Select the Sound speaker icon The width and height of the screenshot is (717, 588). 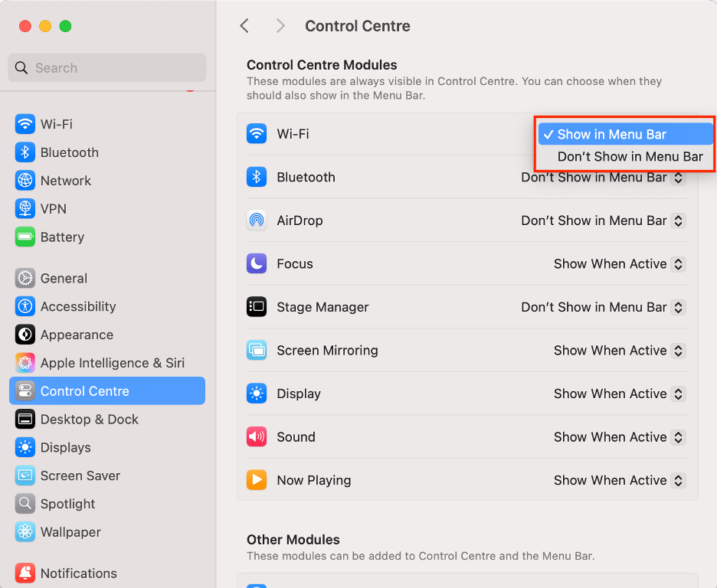[256, 436]
